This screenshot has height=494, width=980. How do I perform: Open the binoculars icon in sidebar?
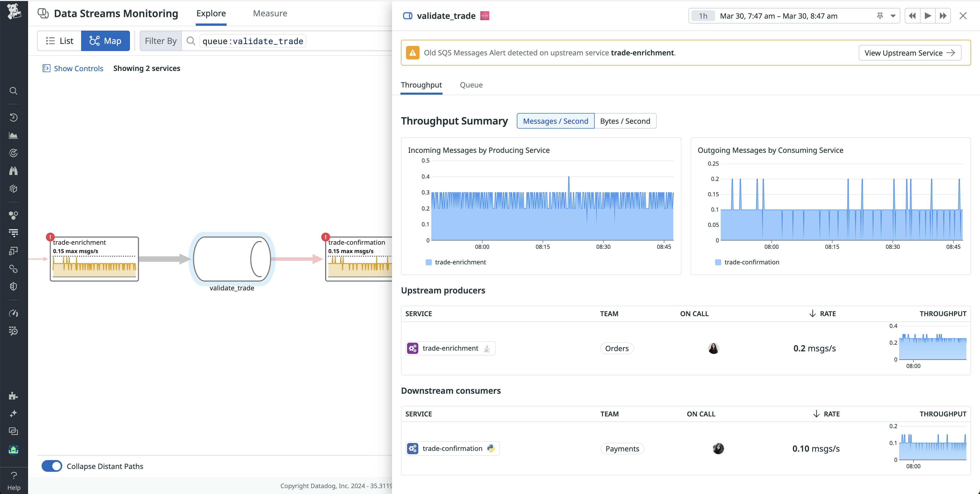[x=13, y=171]
